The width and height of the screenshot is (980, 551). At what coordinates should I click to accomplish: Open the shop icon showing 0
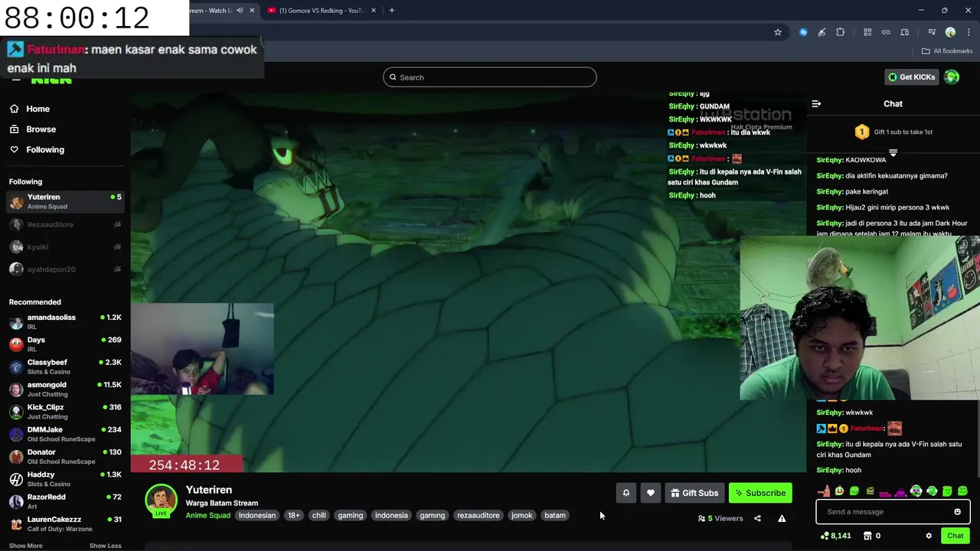coord(872,536)
